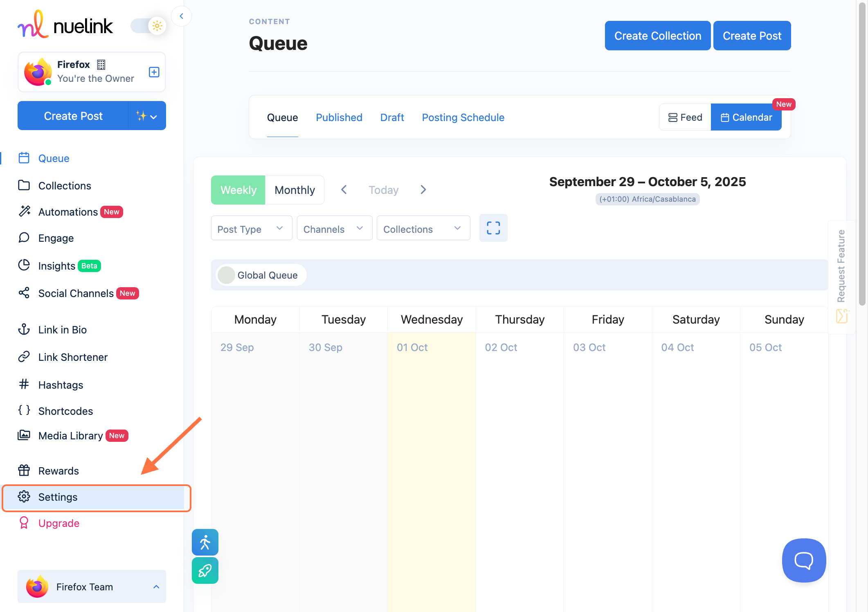Open Link in Bio anchor item

click(x=62, y=330)
